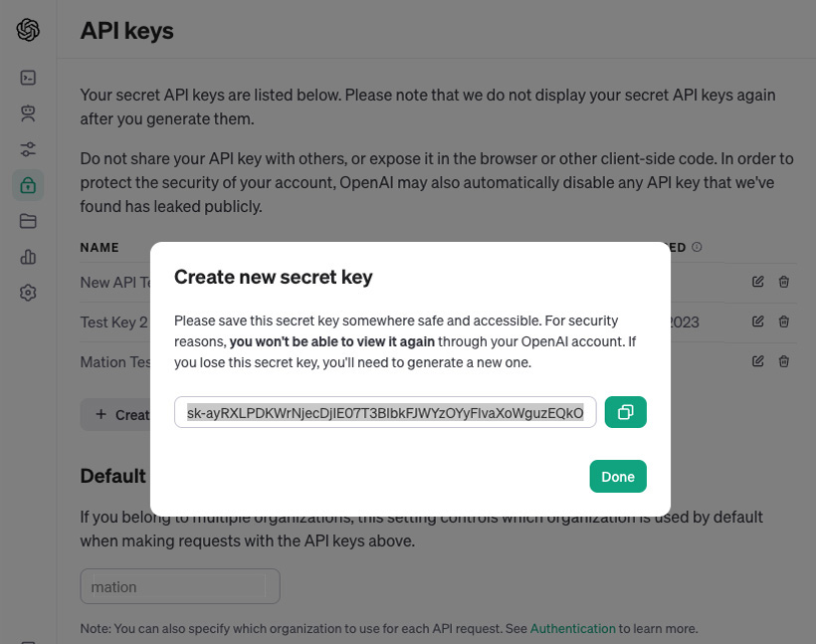Select the secret key text field
This screenshot has width=816, height=644.
pyautogui.click(x=385, y=412)
